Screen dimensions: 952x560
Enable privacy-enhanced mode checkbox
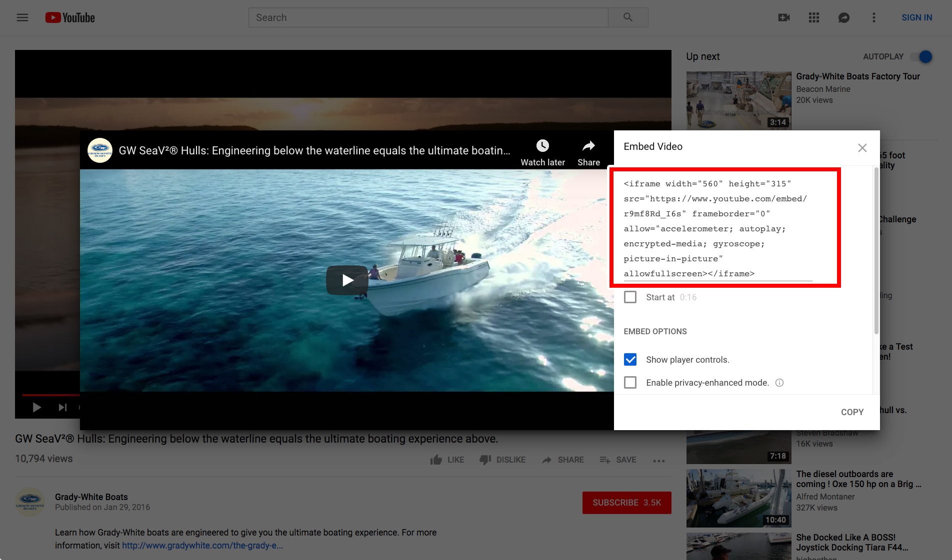pyautogui.click(x=630, y=383)
